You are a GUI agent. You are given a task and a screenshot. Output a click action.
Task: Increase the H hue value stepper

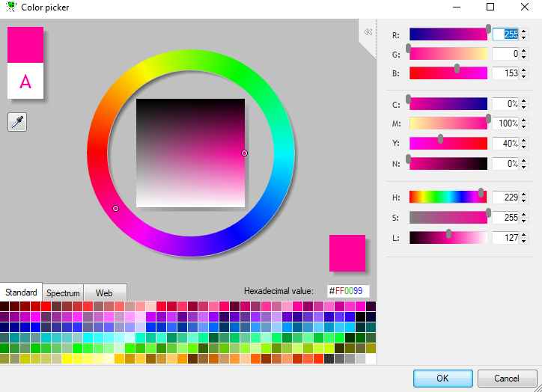pyautogui.click(x=523, y=195)
